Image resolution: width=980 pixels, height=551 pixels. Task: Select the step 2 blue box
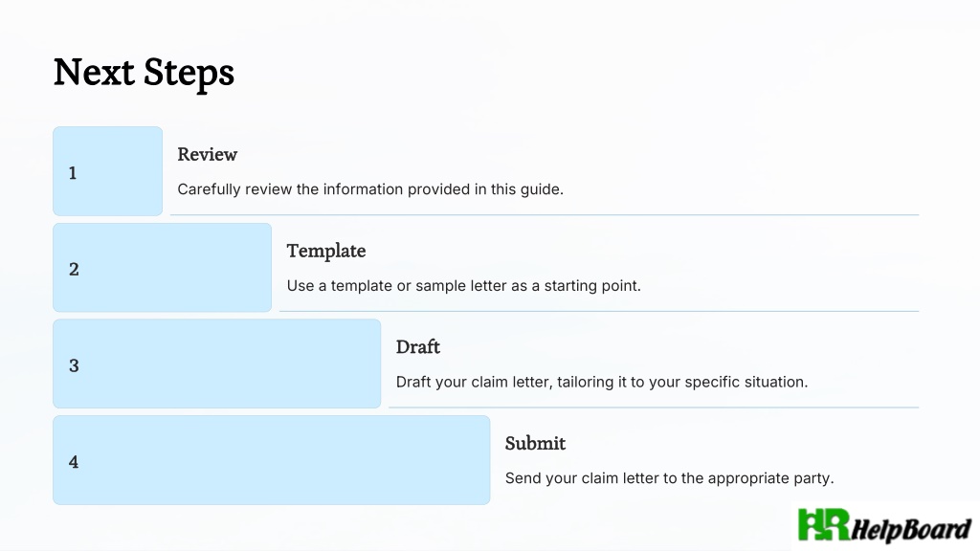pos(162,268)
